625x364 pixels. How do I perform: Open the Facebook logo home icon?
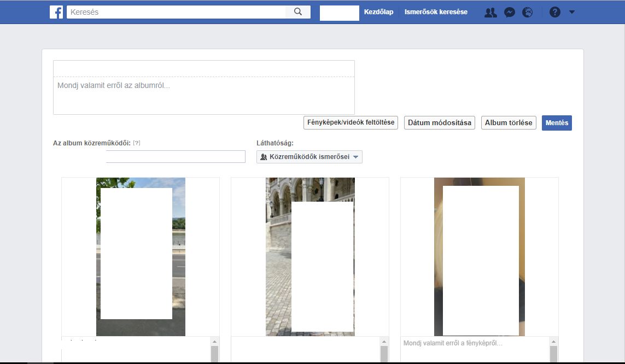point(56,12)
